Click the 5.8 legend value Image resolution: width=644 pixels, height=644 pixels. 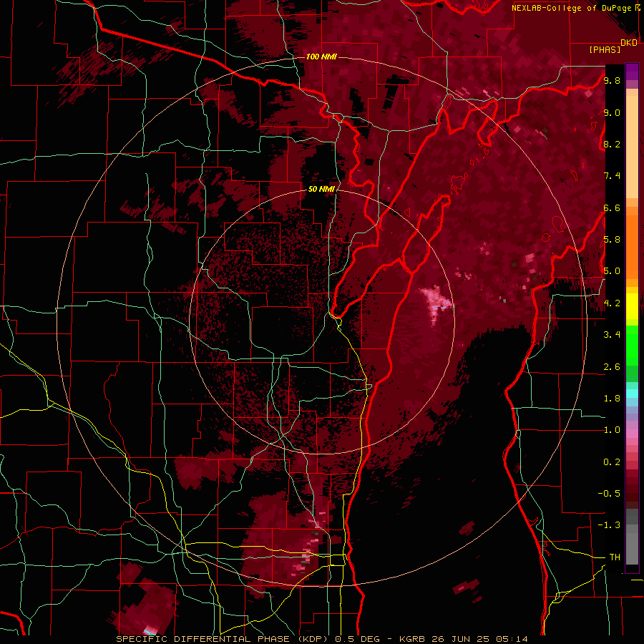pos(612,240)
